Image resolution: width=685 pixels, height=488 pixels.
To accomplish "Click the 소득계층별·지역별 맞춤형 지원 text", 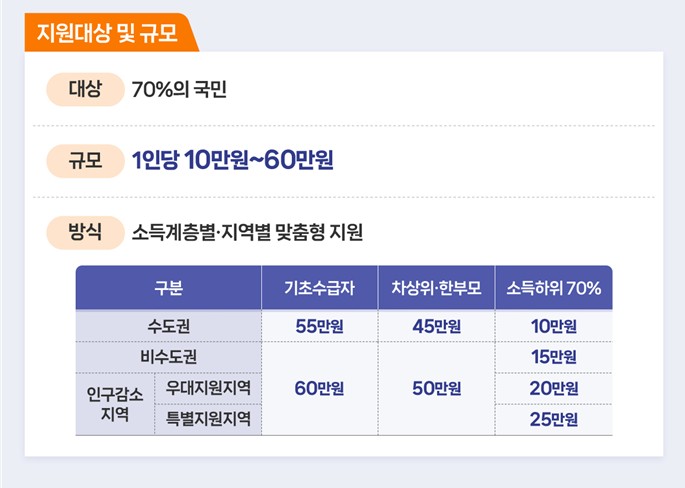I will click(247, 234).
